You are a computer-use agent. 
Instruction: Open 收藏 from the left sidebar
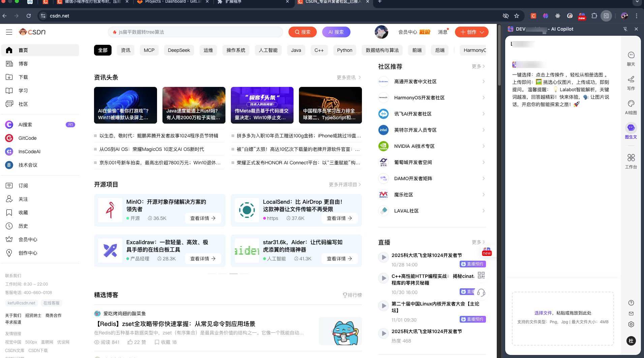pyautogui.click(x=23, y=212)
